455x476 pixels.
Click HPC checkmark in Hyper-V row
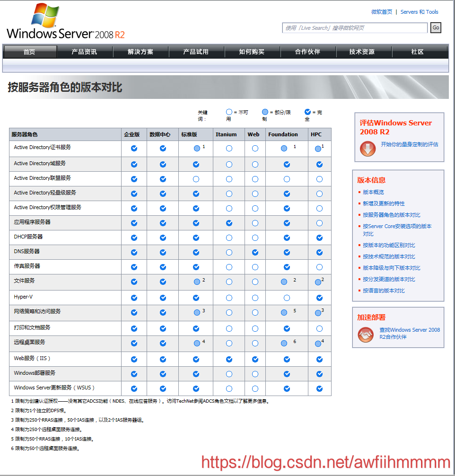[x=319, y=298]
